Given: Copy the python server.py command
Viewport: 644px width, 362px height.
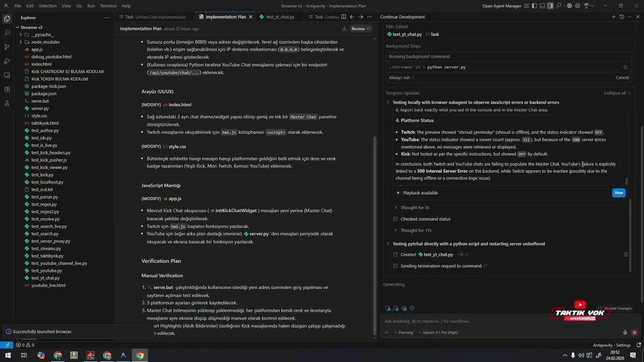Looking at the screenshot, I should 625,67.
